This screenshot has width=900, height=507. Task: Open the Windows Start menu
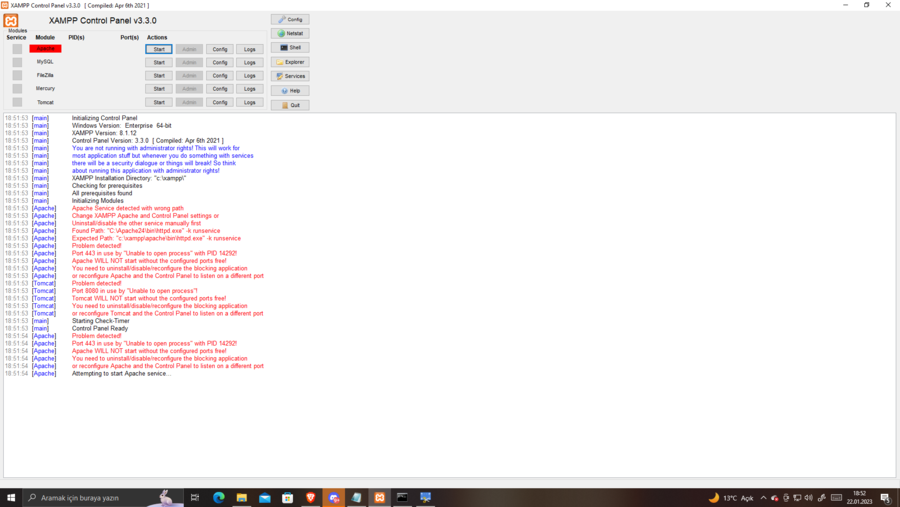(x=11, y=498)
